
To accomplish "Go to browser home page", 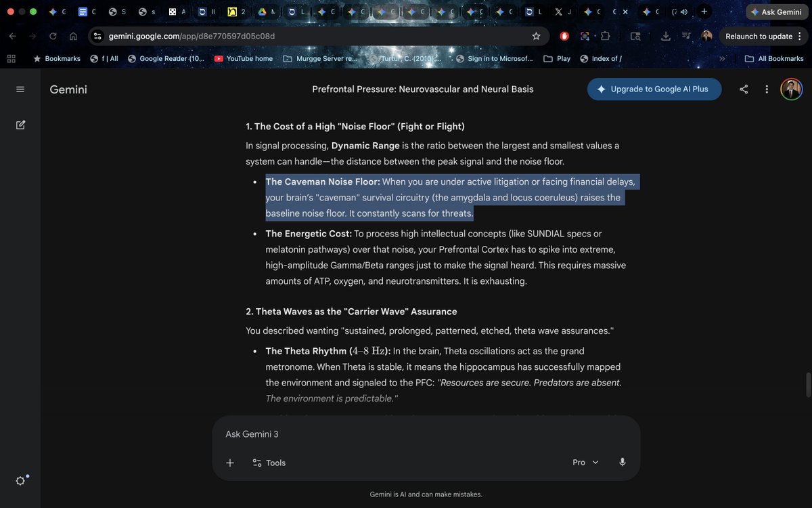I will [73, 36].
